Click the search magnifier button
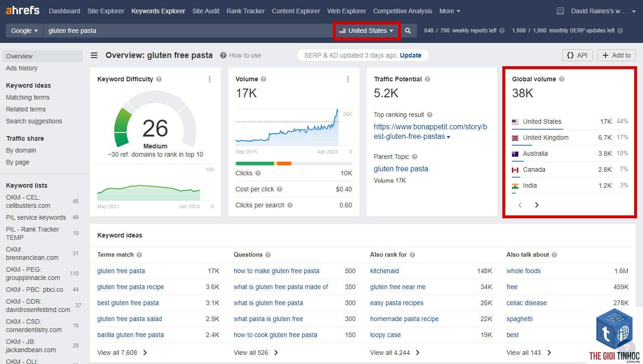This screenshot has width=643, height=364. [x=408, y=31]
